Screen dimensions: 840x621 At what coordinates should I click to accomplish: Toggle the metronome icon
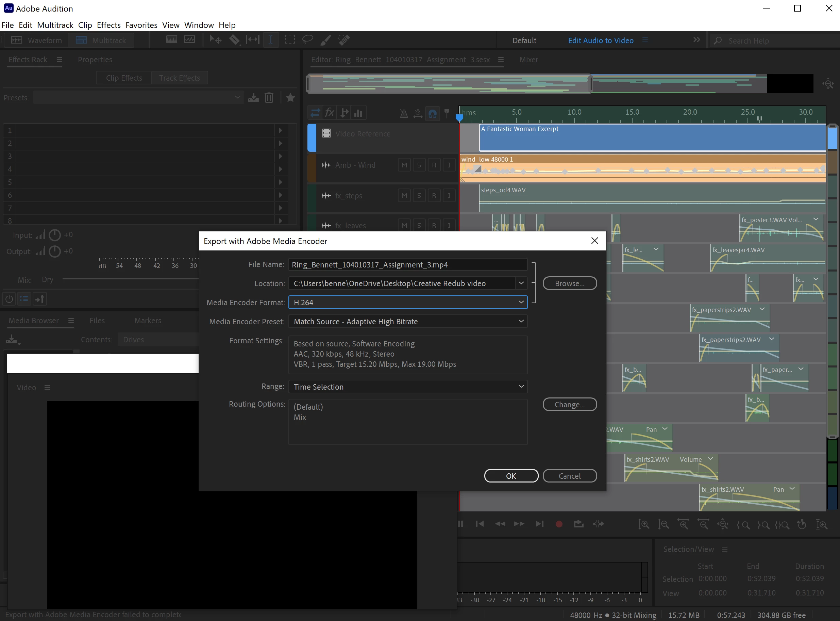tap(403, 113)
